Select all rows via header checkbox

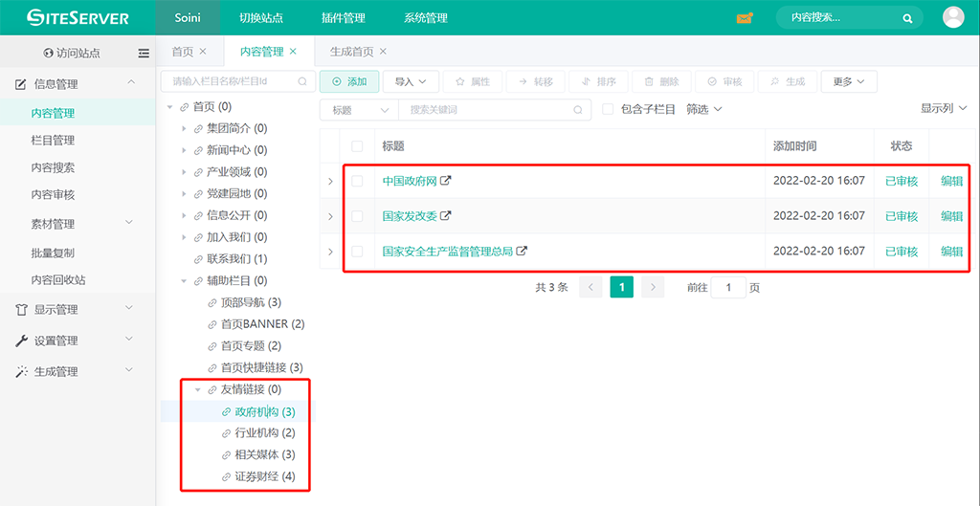coord(357,146)
